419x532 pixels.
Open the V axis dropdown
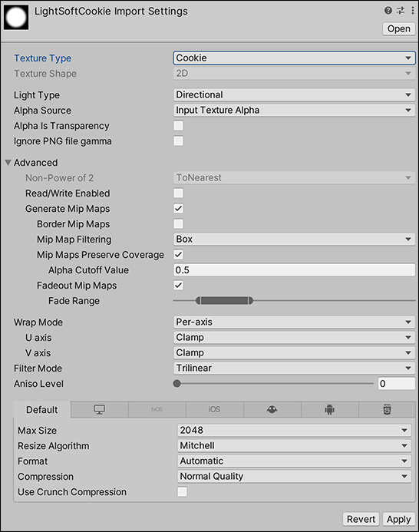[x=294, y=353]
